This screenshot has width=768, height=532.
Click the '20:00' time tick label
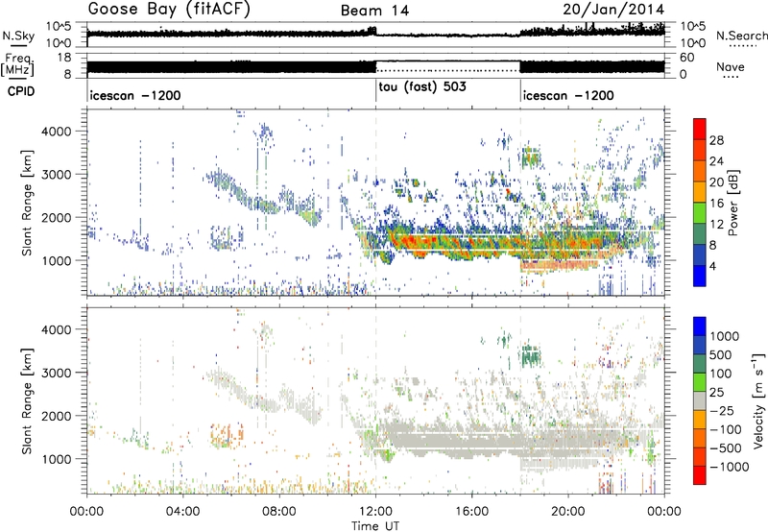[x=568, y=512]
